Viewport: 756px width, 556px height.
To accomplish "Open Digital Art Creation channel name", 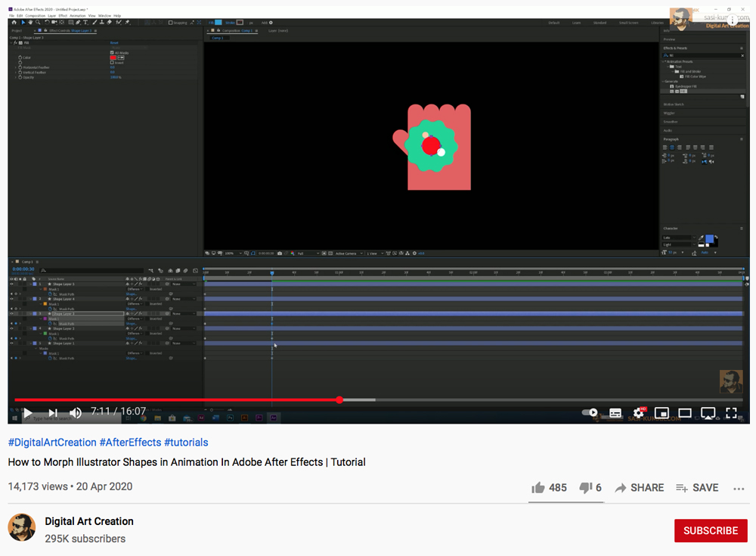I will click(89, 521).
